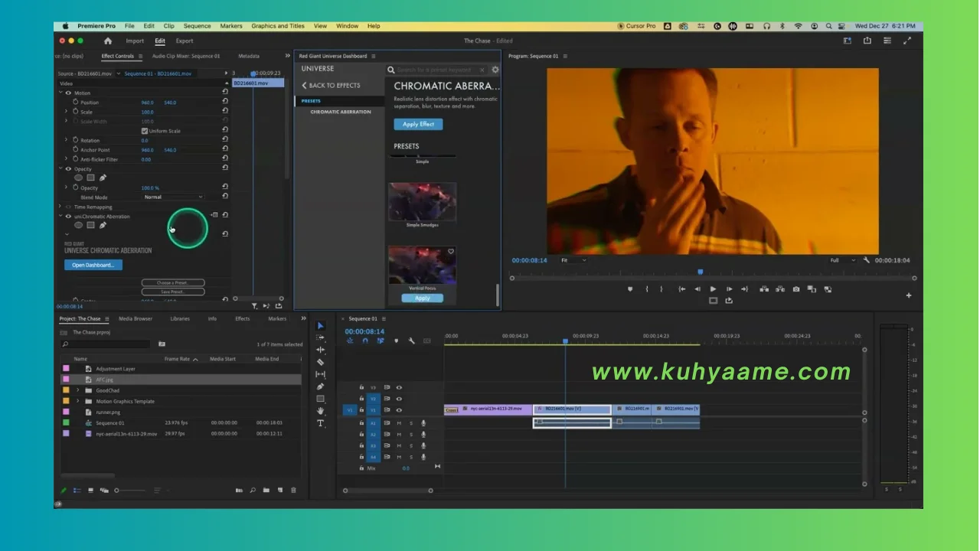Click the Lift button in Program monitor
980x551 pixels.
click(763, 289)
